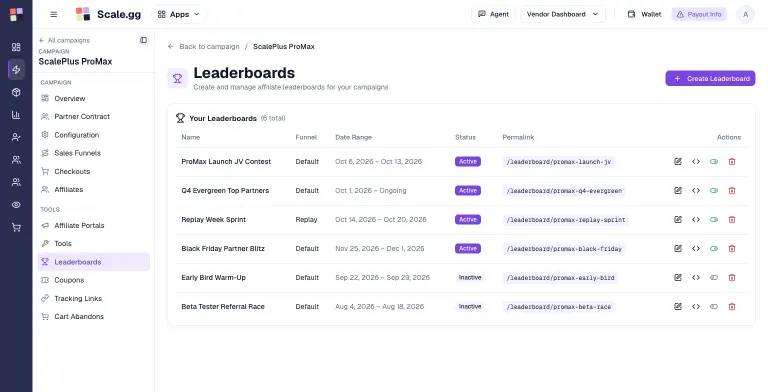Show embed code for Black Friday Partner Blitz
The height and width of the screenshot is (392, 768).
[696, 248]
